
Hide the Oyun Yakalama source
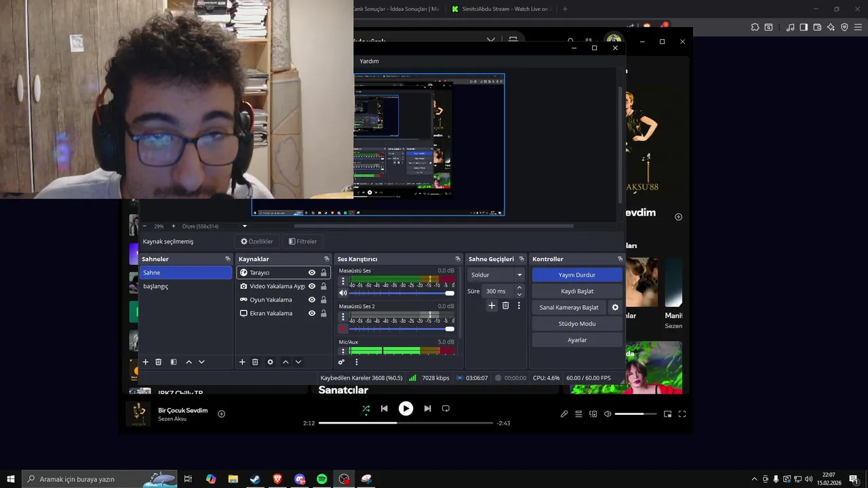(x=312, y=300)
